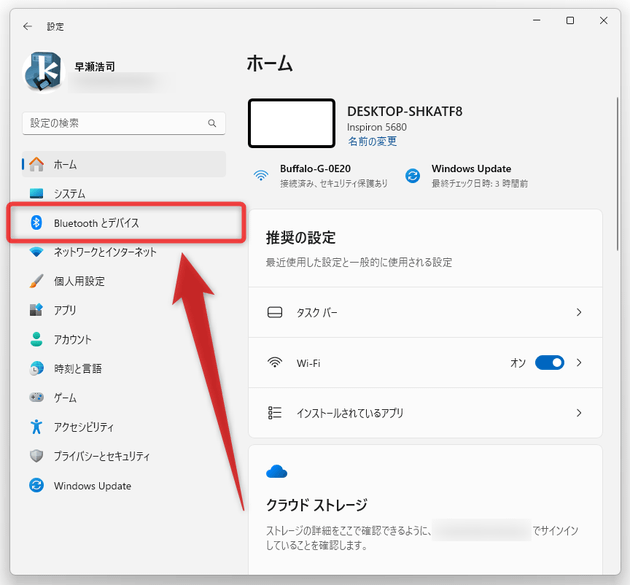Click the アプリ icon in the sidebar

coord(37,310)
